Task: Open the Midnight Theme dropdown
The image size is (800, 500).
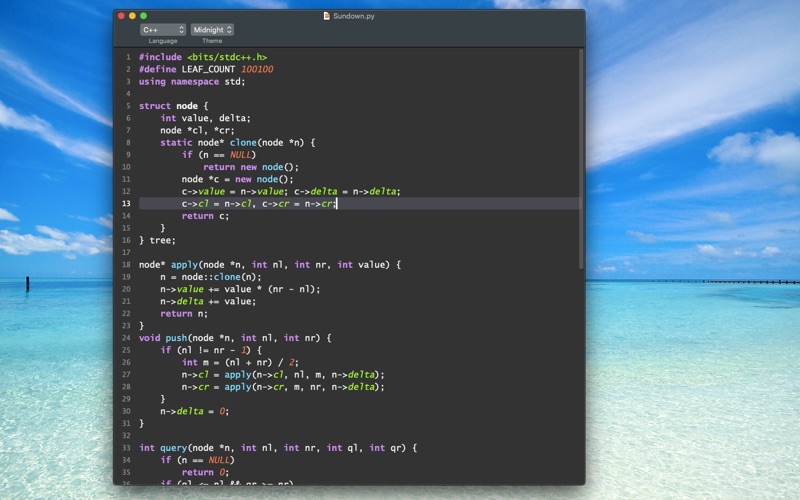Action: pyautogui.click(x=212, y=30)
